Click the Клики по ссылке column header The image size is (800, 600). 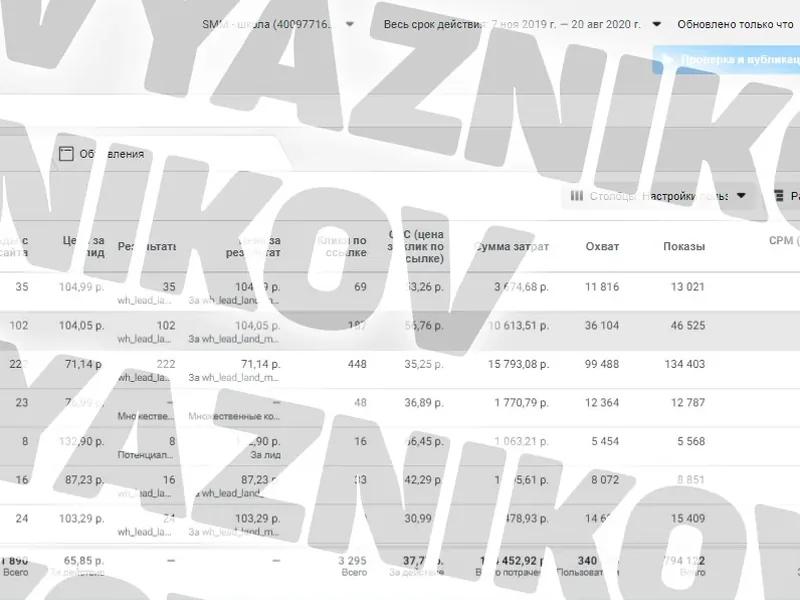pyautogui.click(x=342, y=246)
